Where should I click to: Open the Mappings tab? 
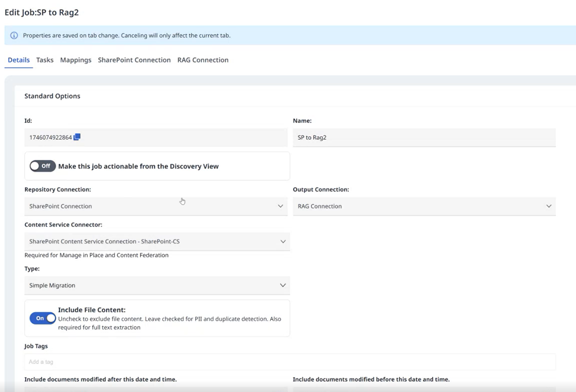76,60
